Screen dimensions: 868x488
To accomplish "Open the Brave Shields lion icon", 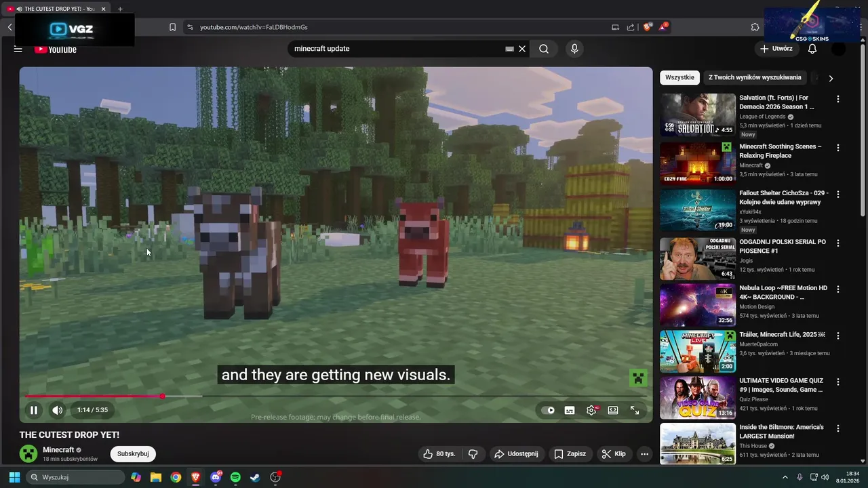I will click(648, 27).
